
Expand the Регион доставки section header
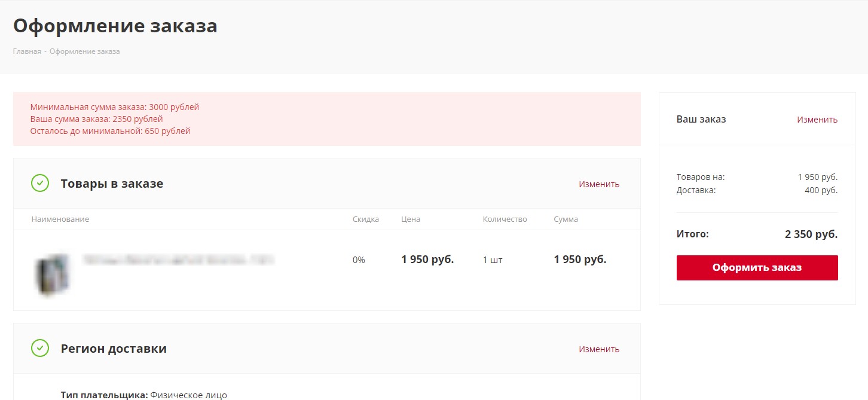[114, 349]
